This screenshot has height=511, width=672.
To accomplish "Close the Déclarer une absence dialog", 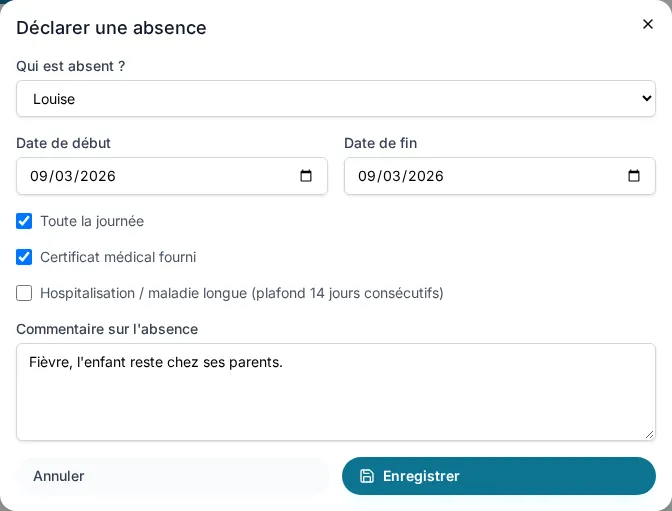I will point(648,24).
